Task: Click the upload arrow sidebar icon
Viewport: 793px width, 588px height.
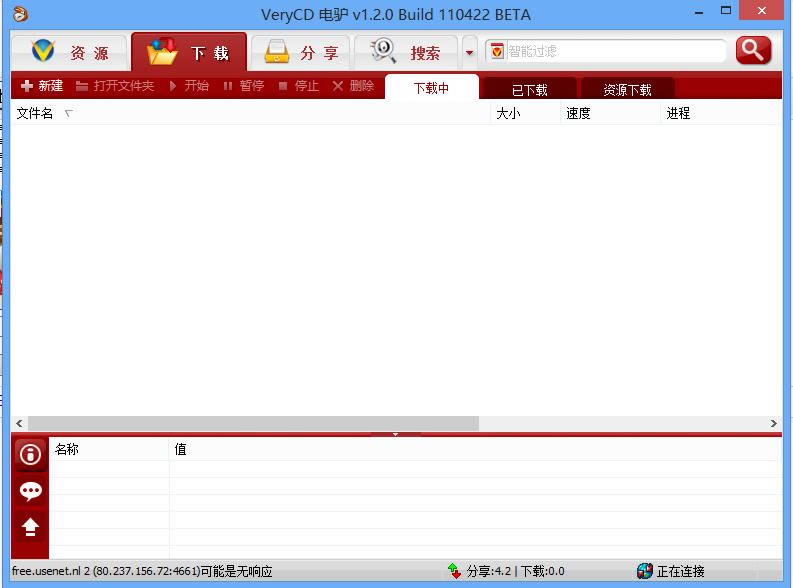Action: tap(30, 527)
